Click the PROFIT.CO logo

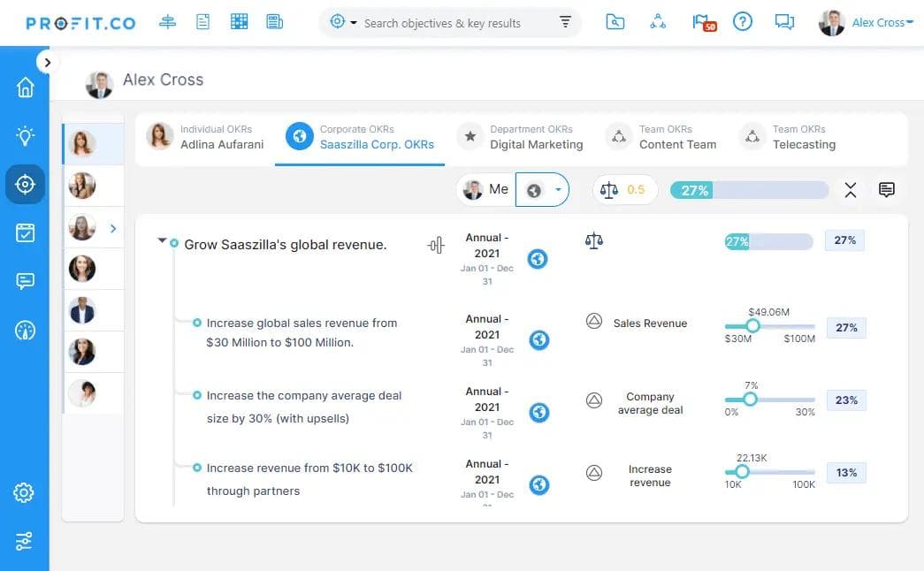click(80, 22)
